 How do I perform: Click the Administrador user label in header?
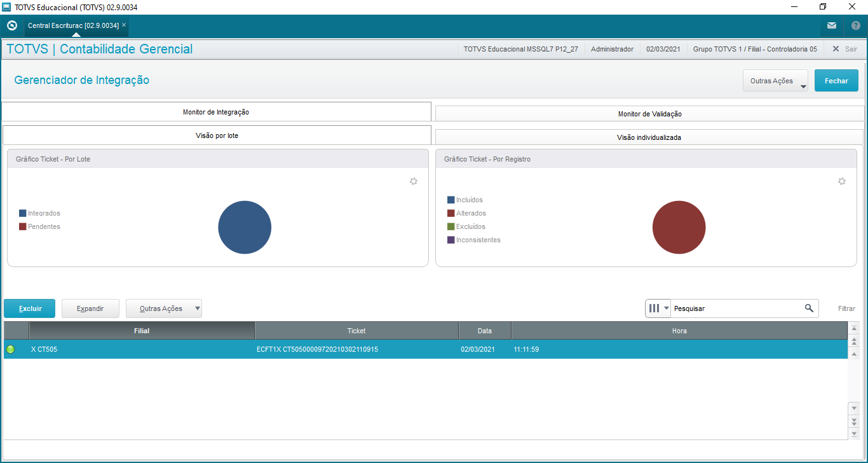pos(612,49)
